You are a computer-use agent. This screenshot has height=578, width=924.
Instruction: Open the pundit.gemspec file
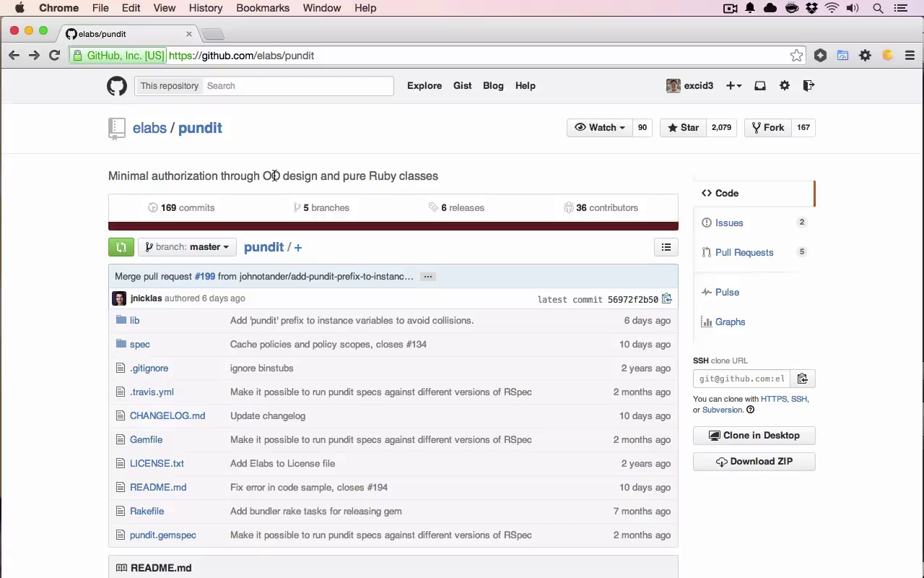(x=163, y=535)
